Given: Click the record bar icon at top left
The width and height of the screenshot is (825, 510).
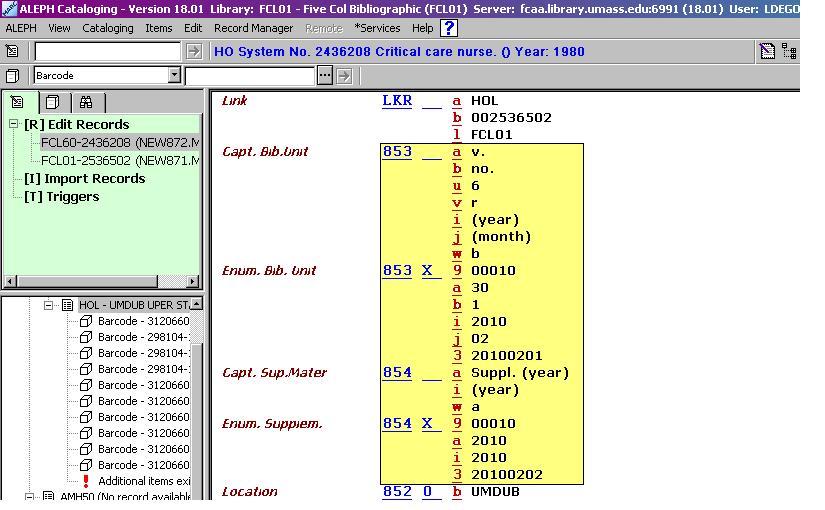Looking at the screenshot, I should [12, 51].
